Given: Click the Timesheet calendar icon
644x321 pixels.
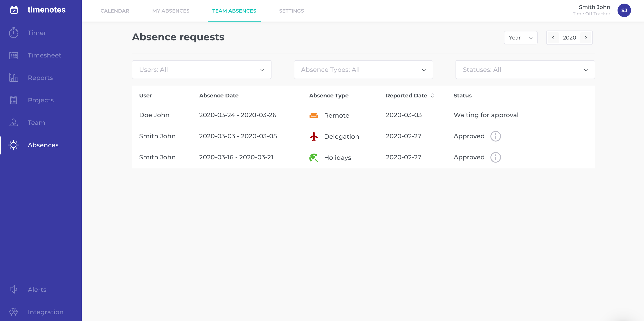Looking at the screenshot, I should [13, 55].
